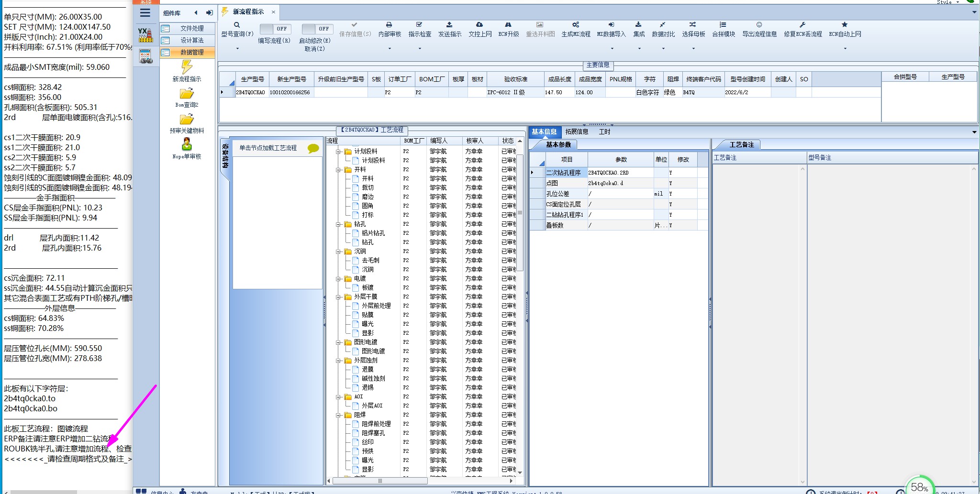This screenshot has width=980, height=494.
Task: Click 集成 download icon
Action: [x=638, y=24]
